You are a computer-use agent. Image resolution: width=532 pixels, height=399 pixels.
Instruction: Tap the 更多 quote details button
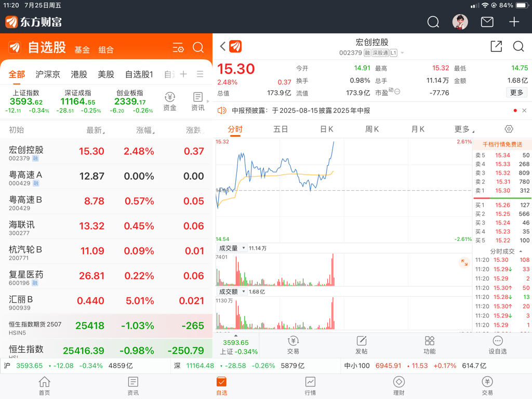pos(517,92)
